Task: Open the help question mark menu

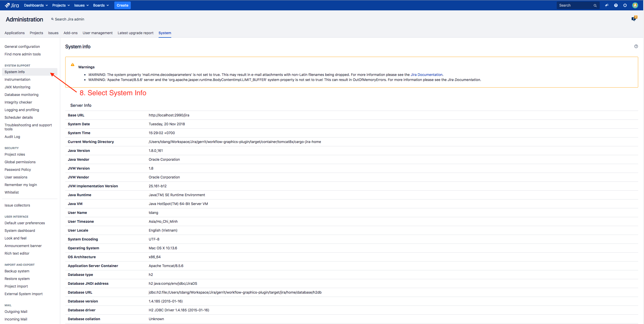Action: (x=616, y=5)
